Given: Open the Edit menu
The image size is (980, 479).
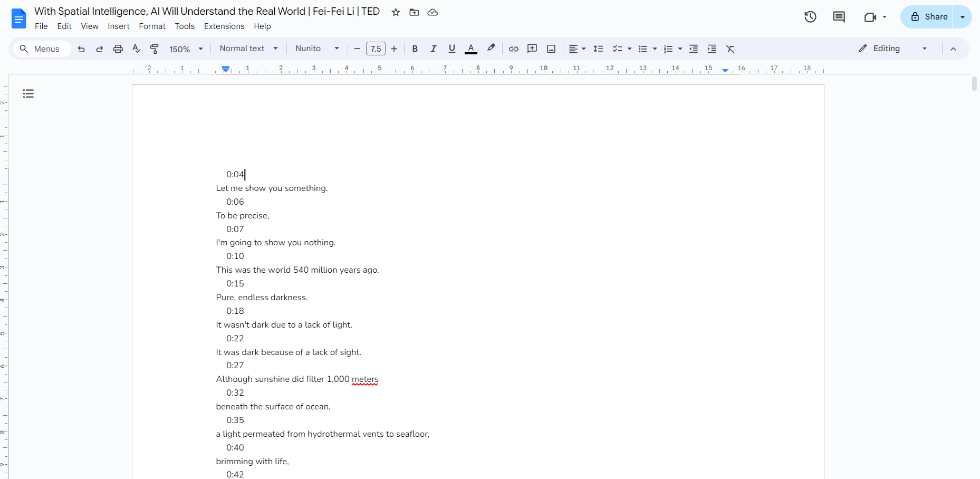Looking at the screenshot, I should pyautogui.click(x=64, y=26).
